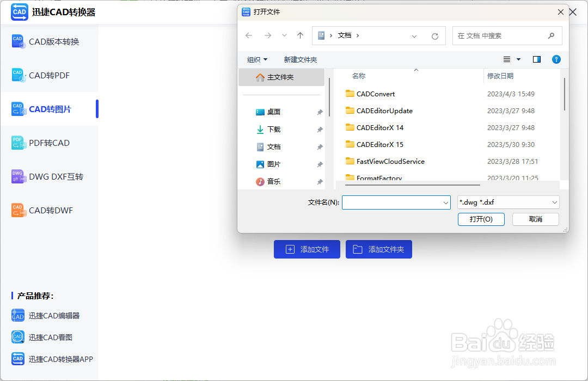The image size is (588, 381).
Task: Click the PDF转CAD icon
Action: coord(19,143)
